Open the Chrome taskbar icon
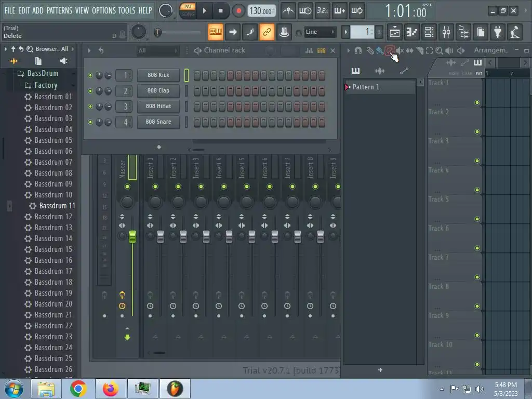This screenshot has width=532, height=399. 78,389
